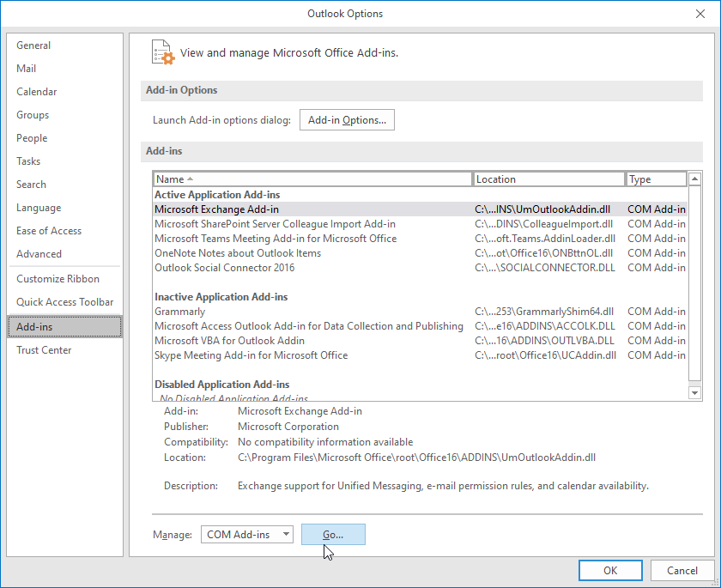Sort add-ins by Name column header
721x588 pixels.
312,179
